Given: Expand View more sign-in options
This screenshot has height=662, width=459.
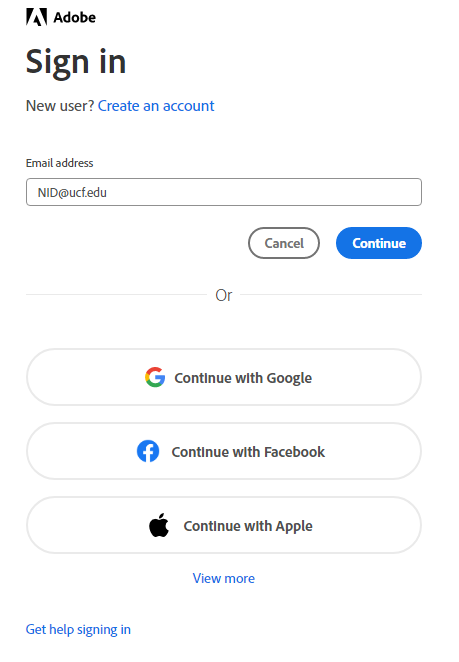Looking at the screenshot, I should point(224,578).
